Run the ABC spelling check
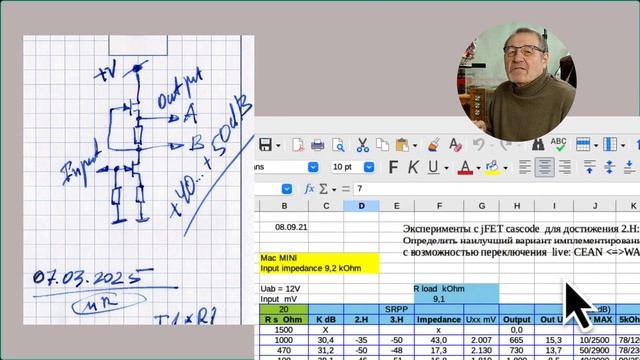The height and width of the screenshot is (360, 640). pos(558,144)
